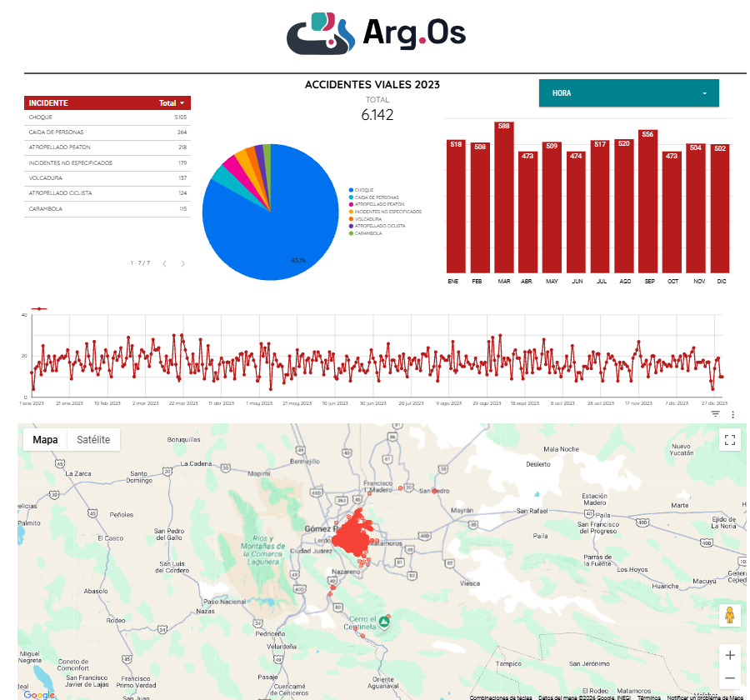This screenshot has width=750, height=700.
Task: Click the Street View pegman icon
Action: click(x=729, y=615)
